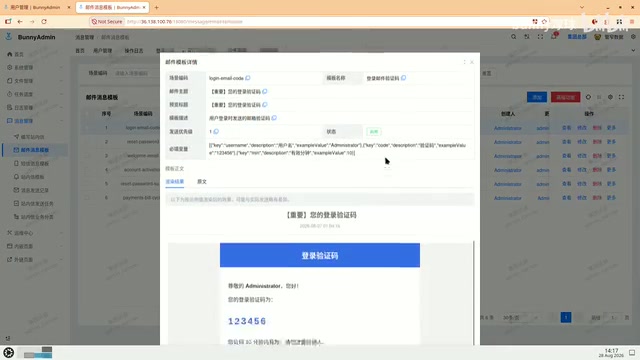This screenshot has height=360, width=640.
Task: Click 删除 for row 3 welcome-email
Action: [x=597, y=156]
